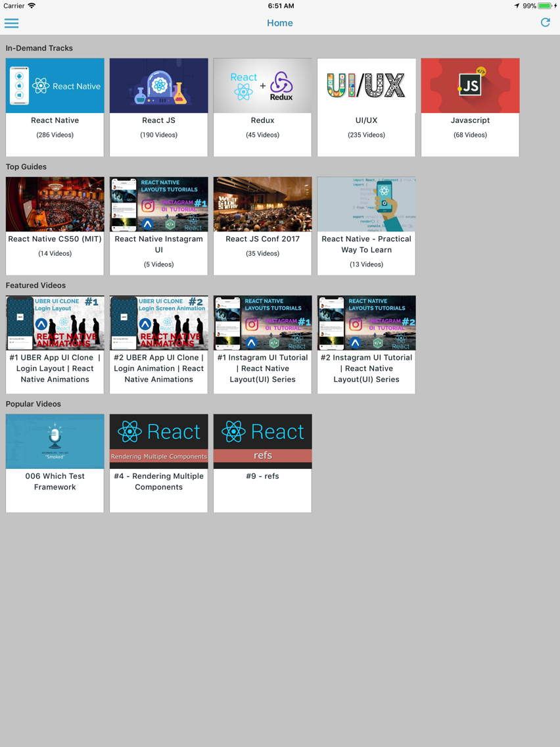Click the Javascript card title text

470,120
